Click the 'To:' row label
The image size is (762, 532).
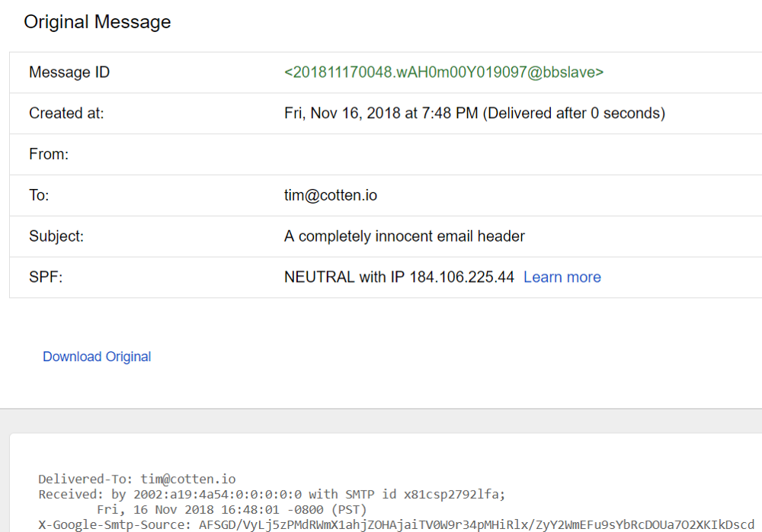(39, 196)
